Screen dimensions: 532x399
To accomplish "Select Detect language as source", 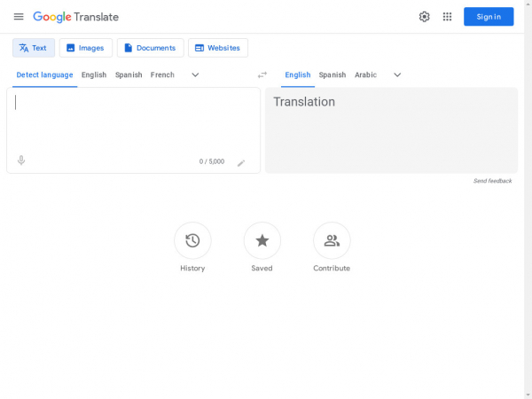I will [45, 75].
